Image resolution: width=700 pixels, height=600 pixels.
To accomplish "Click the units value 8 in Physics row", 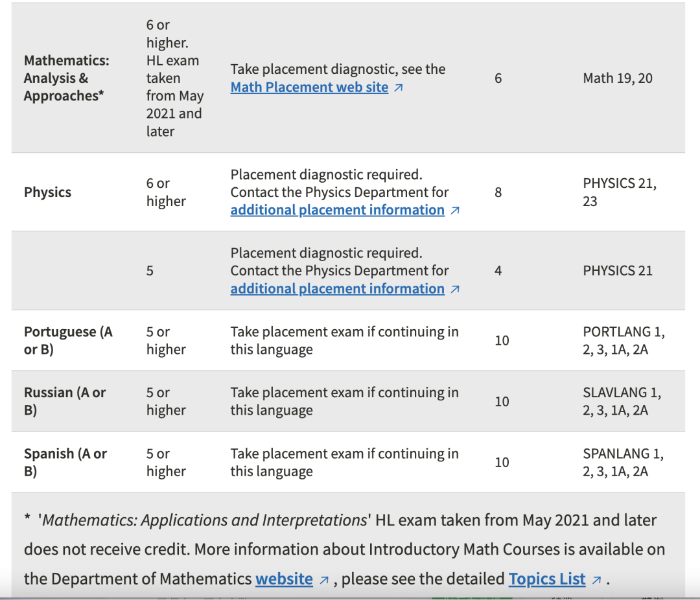I will (x=498, y=192).
